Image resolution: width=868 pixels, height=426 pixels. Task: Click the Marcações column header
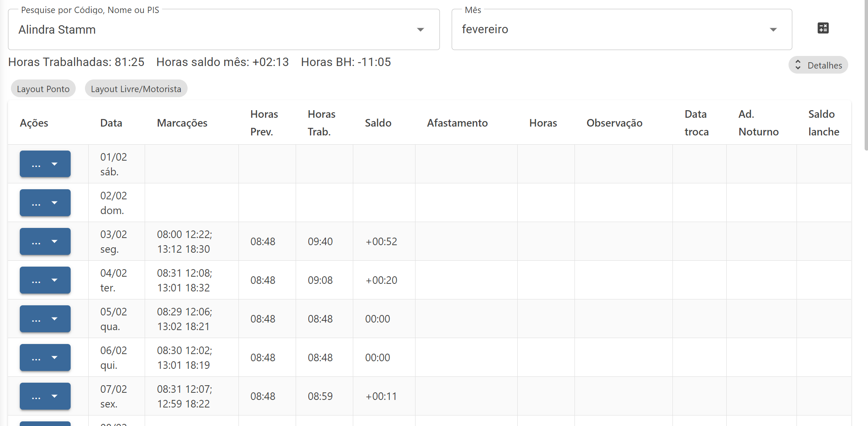pyautogui.click(x=182, y=123)
